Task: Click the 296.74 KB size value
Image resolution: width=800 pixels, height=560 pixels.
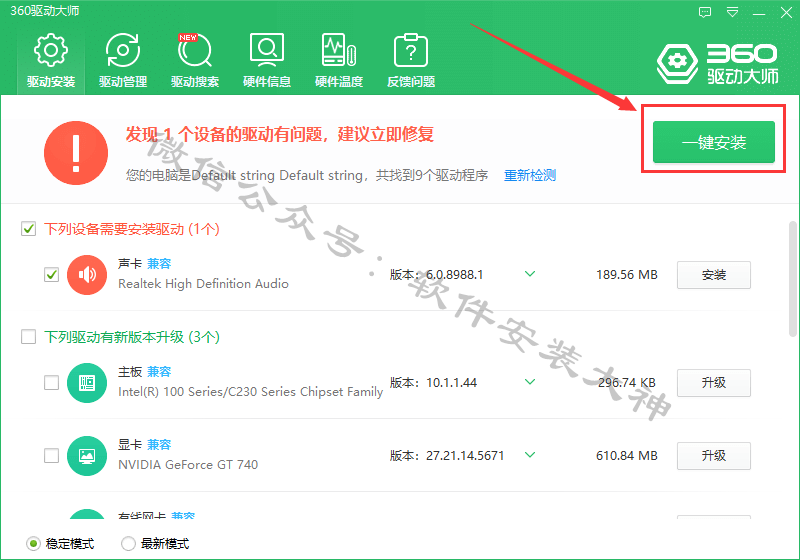Action: pos(627,383)
